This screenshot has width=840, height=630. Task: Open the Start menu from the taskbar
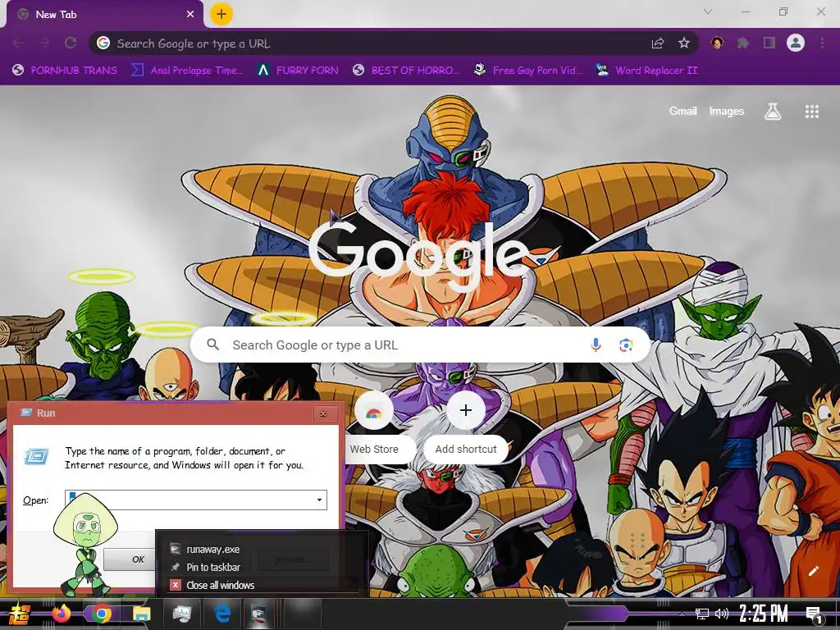19,614
